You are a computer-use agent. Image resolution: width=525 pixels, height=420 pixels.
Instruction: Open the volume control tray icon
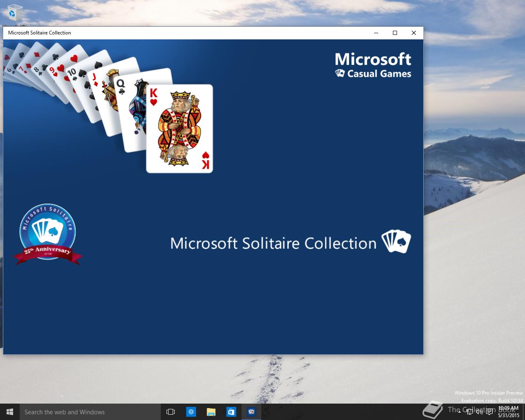(479, 412)
